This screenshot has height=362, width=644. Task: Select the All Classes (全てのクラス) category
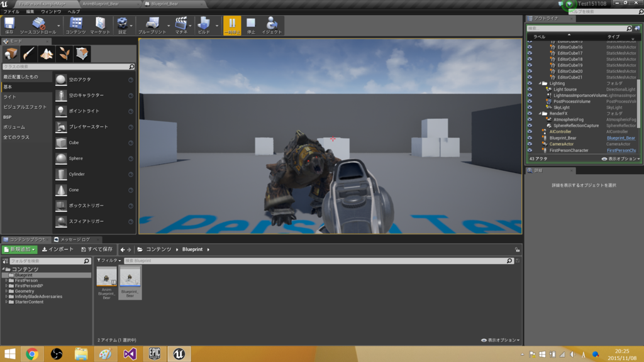[16, 137]
